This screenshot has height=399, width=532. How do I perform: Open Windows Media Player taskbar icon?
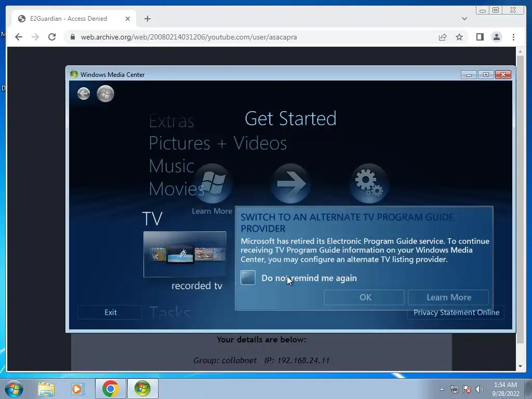click(x=77, y=389)
